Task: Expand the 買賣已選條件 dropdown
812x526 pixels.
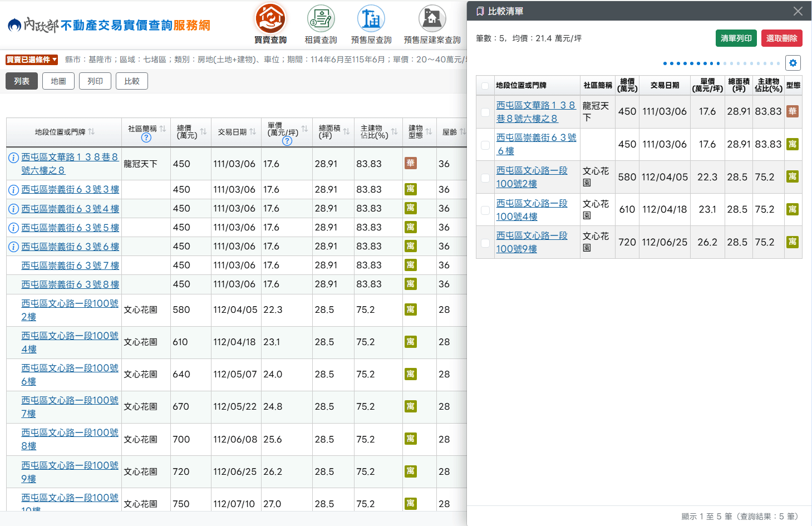Action: (x=32, y=60)
